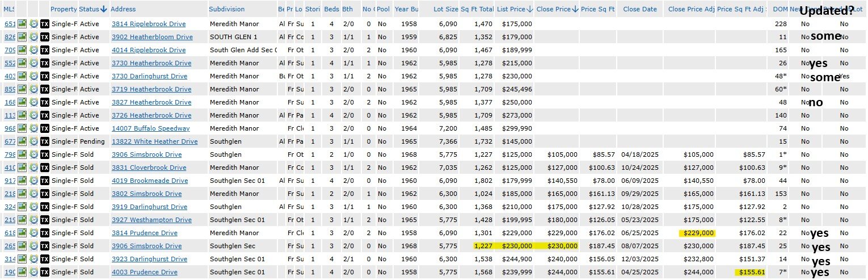Image resolution: width=868 pixels, height=280 pixels.
Task: Open the 3814 Prudence Drive address link
Action: [x=144, y=233]
